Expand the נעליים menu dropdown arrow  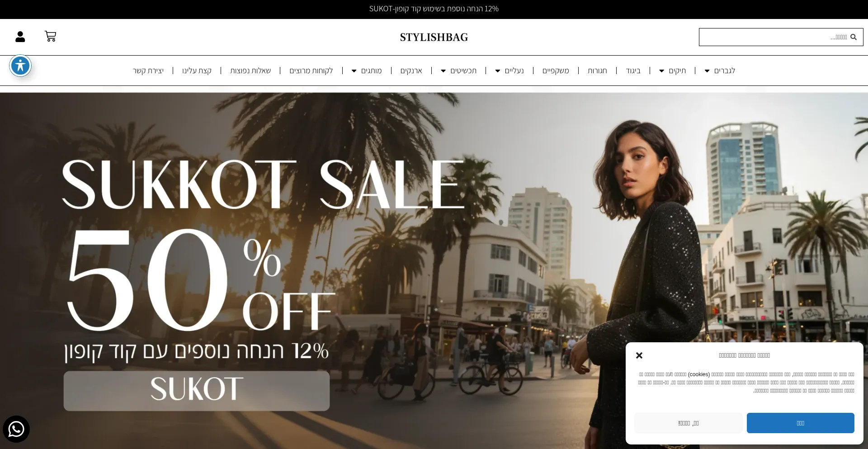[498, 71]
